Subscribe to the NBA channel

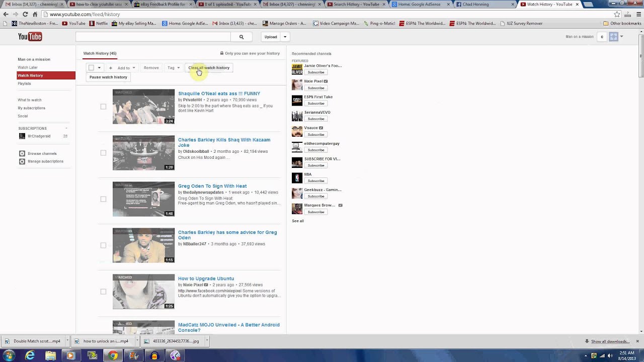pyautogui.click(x=316, y=181)
